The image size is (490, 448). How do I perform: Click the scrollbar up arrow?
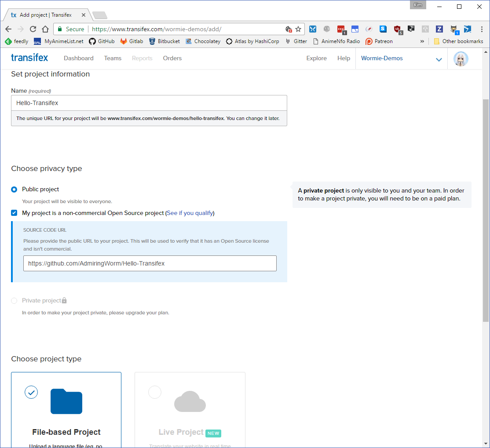click(x=486, y=52)
